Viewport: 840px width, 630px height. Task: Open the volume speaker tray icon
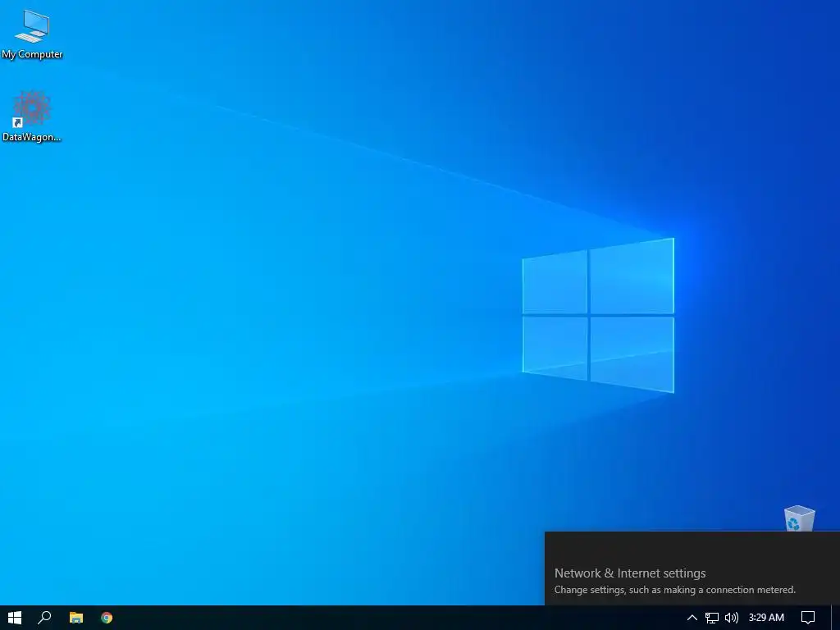tap(731, 618)
